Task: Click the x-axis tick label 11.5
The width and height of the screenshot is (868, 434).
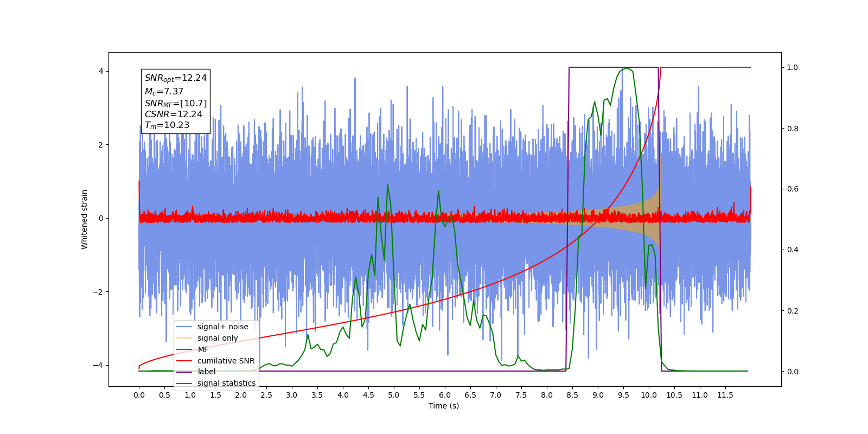Action: (x=725, y=395)
